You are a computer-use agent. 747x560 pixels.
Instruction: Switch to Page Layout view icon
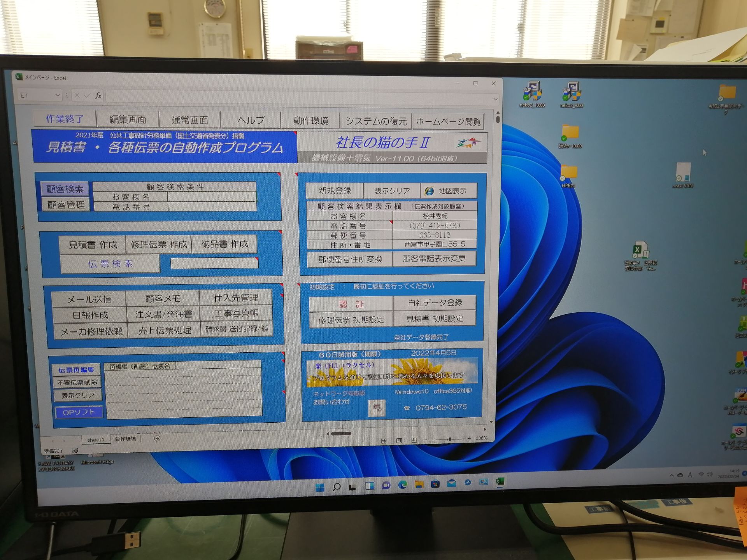pyautogui.click(x=399, y=441)
